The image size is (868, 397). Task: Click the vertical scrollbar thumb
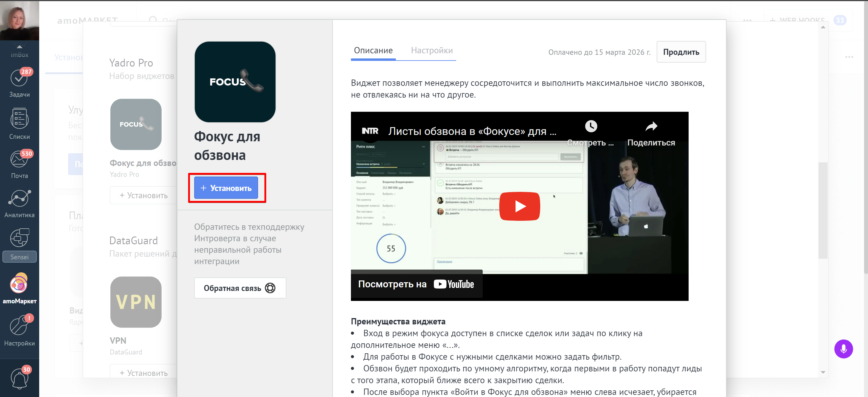coord(823,211)
